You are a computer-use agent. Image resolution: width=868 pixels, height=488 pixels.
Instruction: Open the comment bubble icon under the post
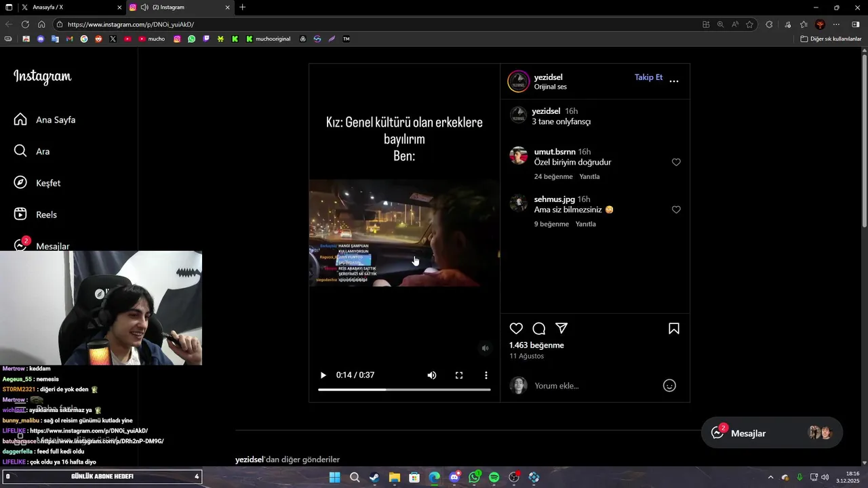point(539,329)
